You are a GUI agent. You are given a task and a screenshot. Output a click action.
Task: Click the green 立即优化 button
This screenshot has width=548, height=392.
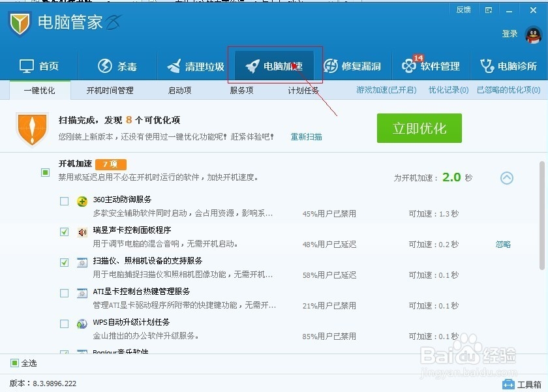(418, 128)
